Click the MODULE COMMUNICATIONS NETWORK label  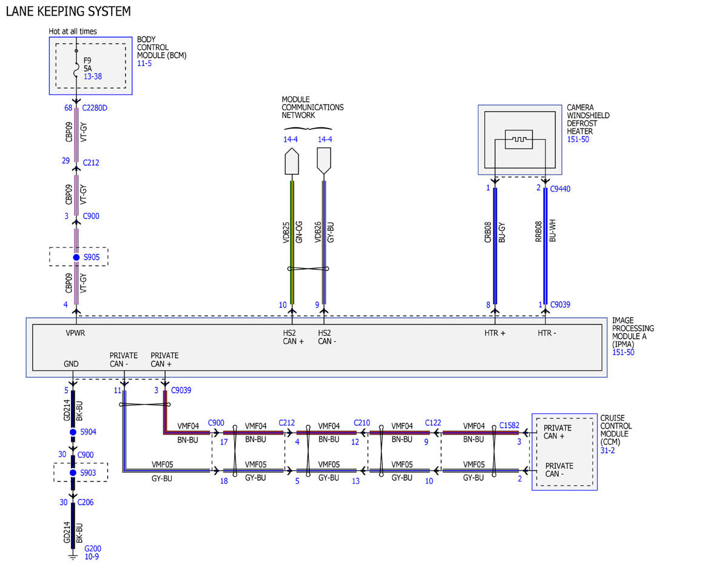point(312,107)
